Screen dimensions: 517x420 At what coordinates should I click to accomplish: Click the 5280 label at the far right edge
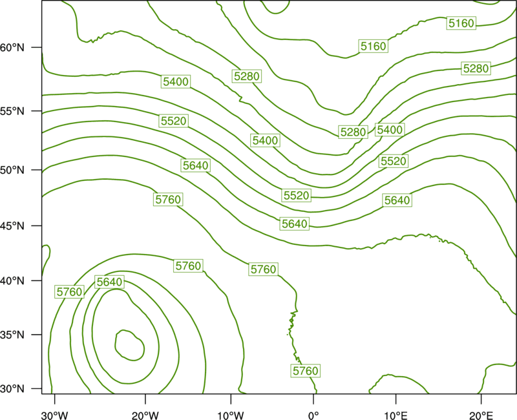coord(476,68)
